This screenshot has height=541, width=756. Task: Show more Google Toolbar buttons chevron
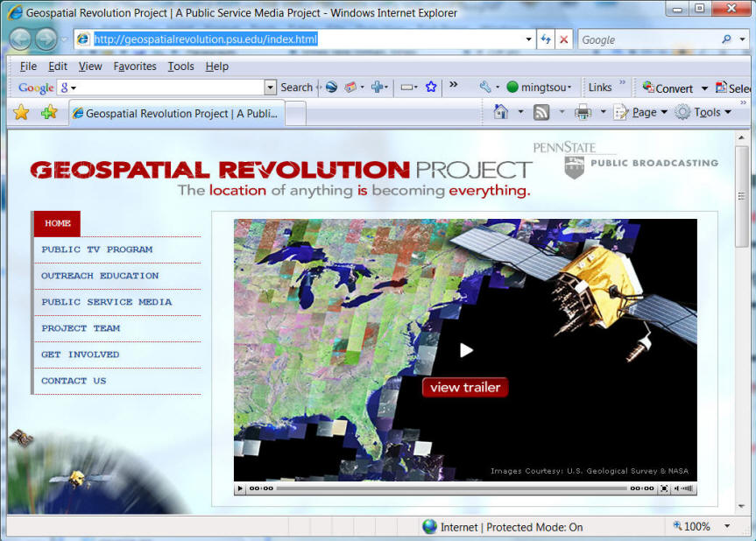[453, 85]
